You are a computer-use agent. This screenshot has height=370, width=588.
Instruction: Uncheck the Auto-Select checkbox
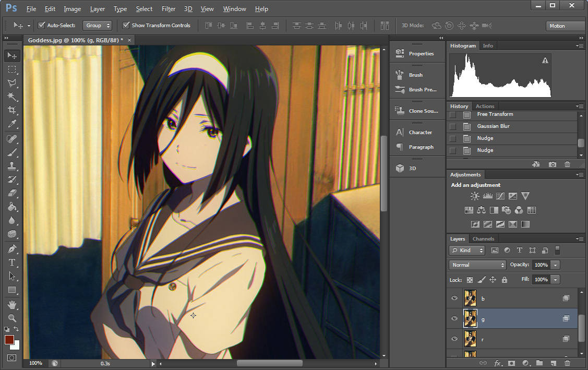click(42, 25)
